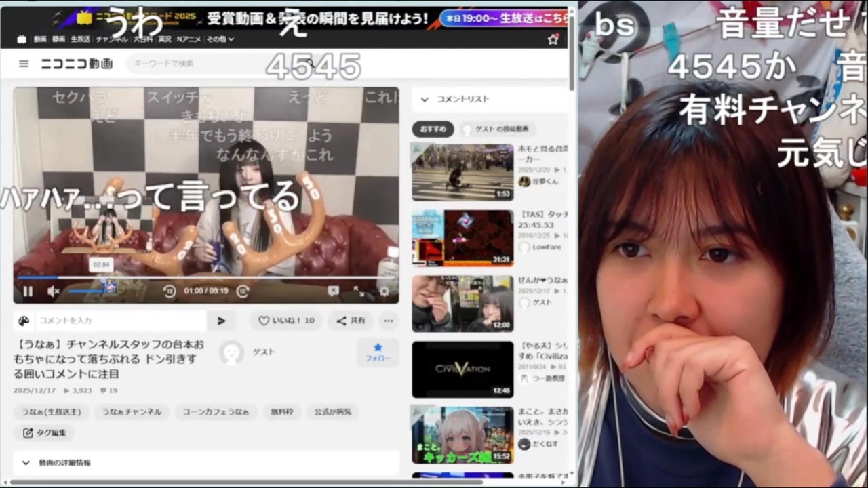Like the video with いいね! button

click(286, 321)
